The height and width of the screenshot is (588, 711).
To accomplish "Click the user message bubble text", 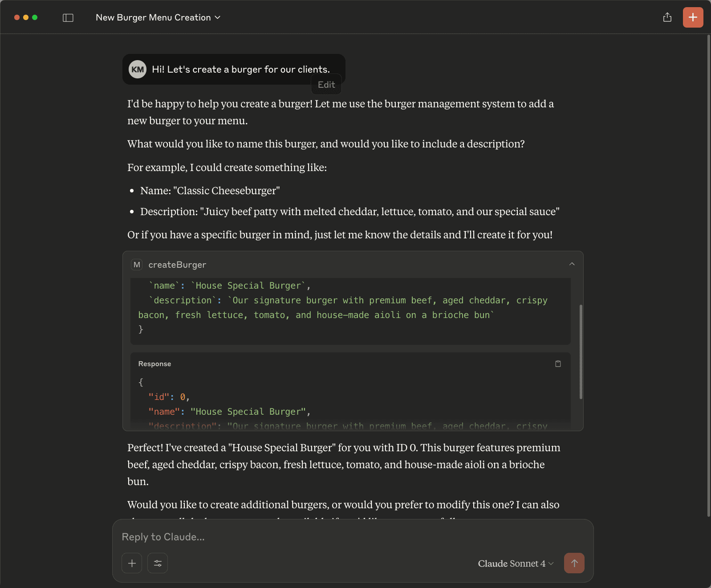I will (x=240, y=69).
